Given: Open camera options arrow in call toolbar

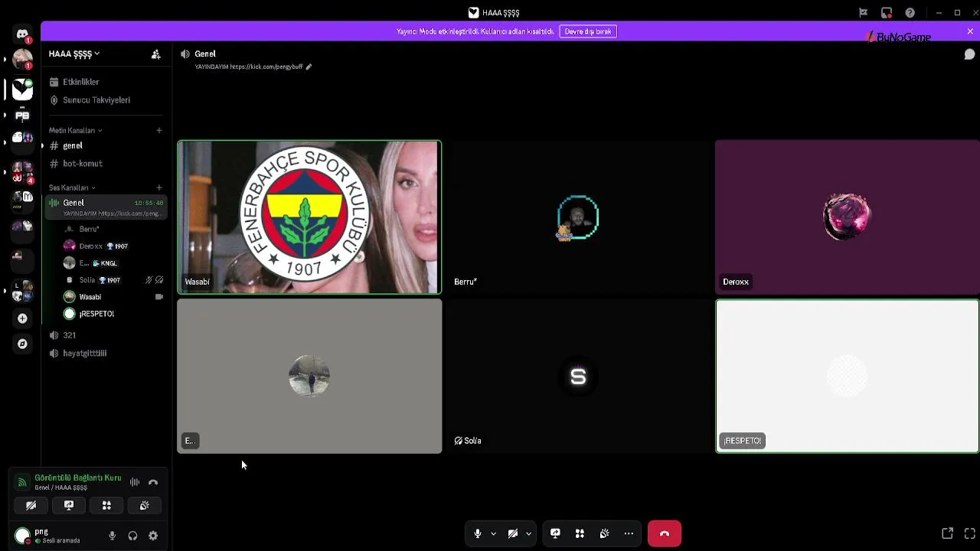Looking at the screenshot, I should [528, 533].
